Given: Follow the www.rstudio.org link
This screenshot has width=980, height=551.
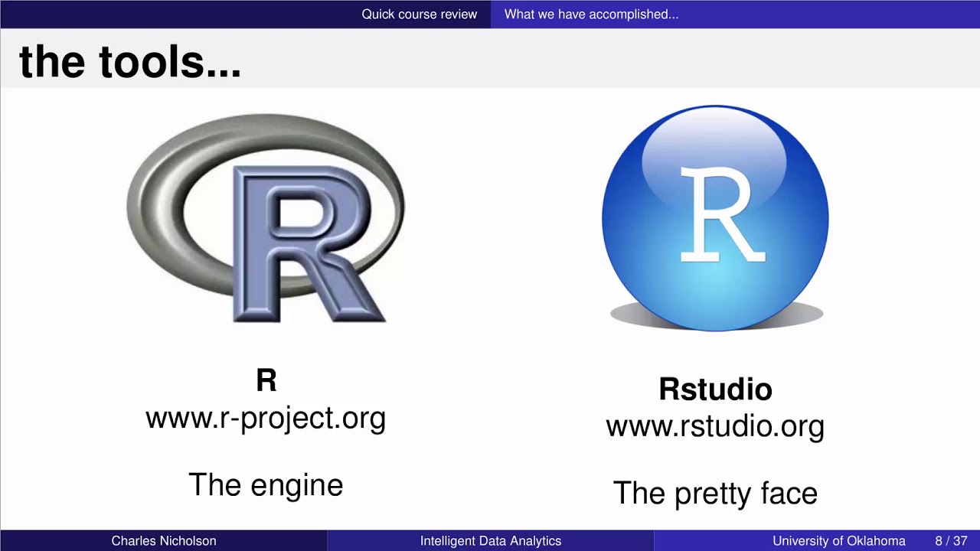Looking at the screenshot, I should click(715, 426).
